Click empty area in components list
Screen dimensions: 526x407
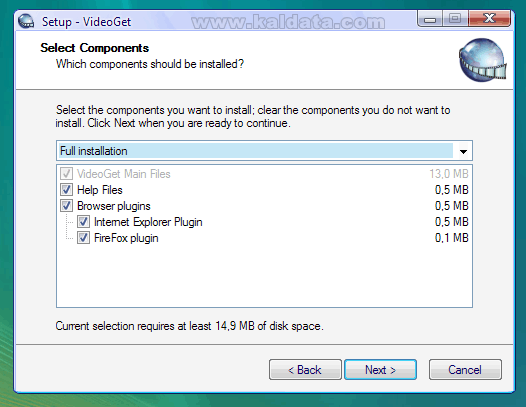click(x=264, y=276)
